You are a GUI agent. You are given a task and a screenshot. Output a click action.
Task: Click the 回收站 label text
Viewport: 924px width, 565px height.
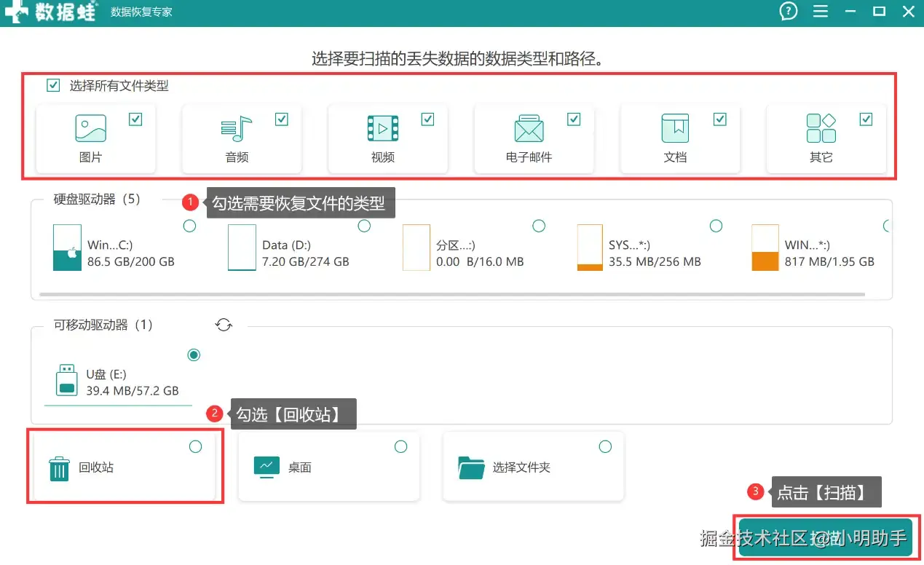tap(96, 467)
